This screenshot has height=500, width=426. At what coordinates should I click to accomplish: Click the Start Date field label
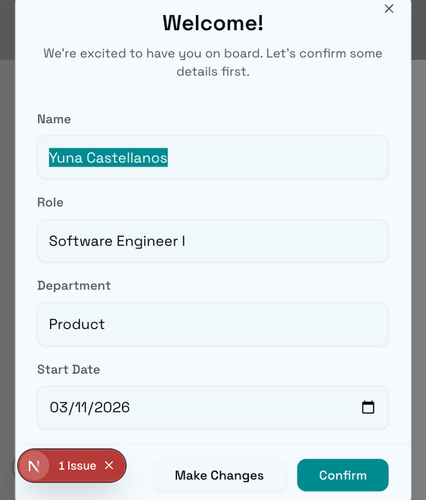(68, 369)
